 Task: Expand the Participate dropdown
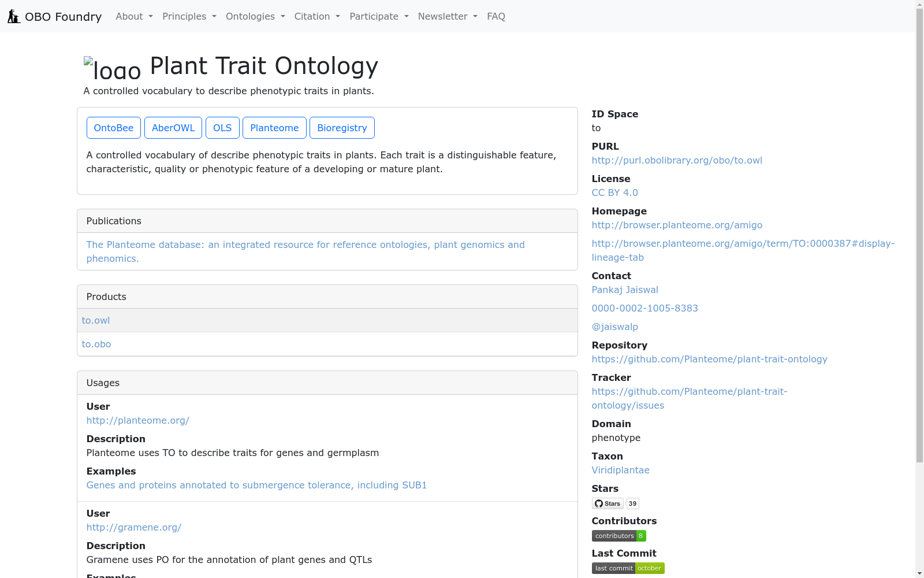tap(379, 16)
